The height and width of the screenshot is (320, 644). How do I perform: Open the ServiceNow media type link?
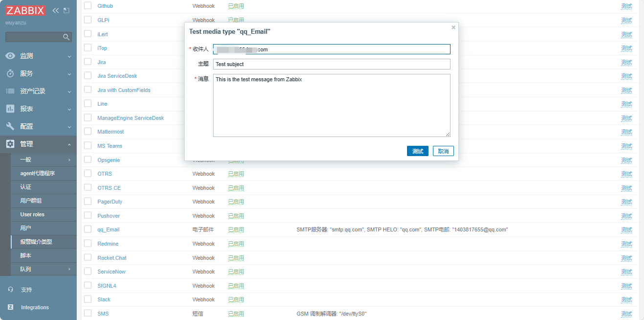[111, 272]
